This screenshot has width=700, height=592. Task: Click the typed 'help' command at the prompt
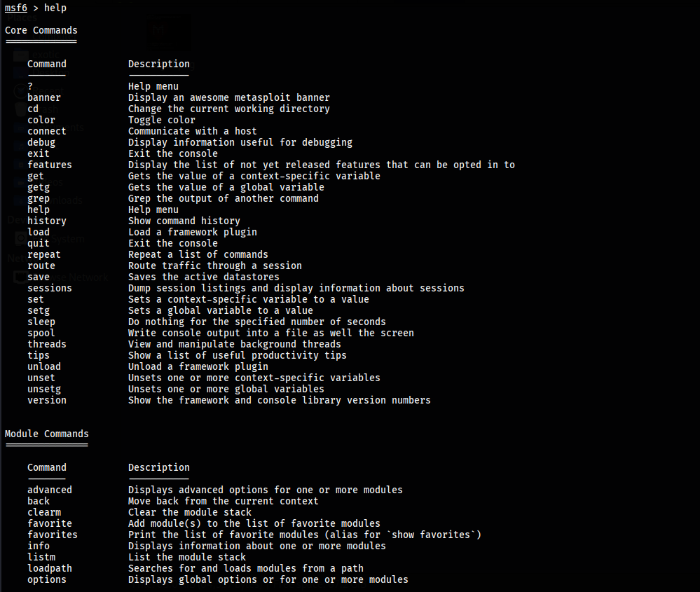coord(55,8)
